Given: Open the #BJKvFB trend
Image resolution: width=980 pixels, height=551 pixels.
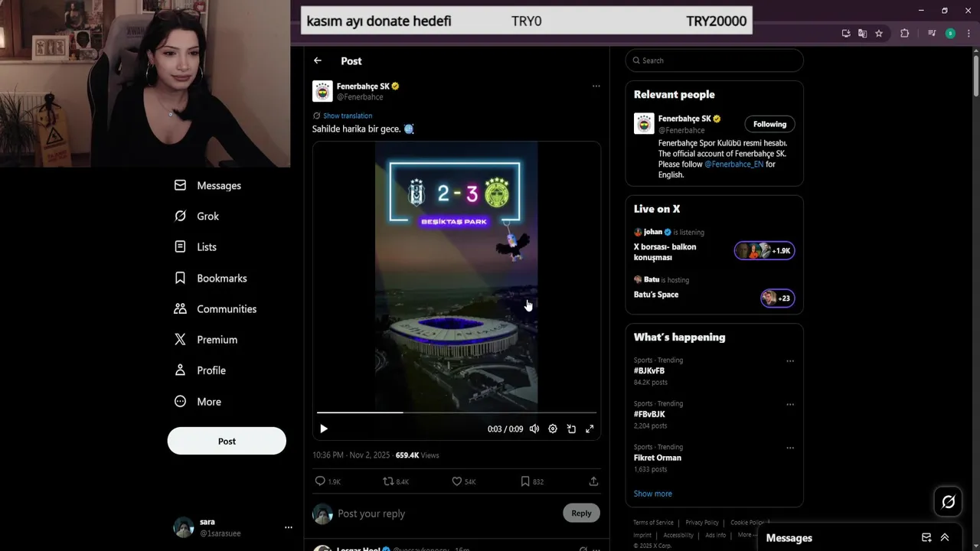Looking at the screenshot, I should (649, 370).
